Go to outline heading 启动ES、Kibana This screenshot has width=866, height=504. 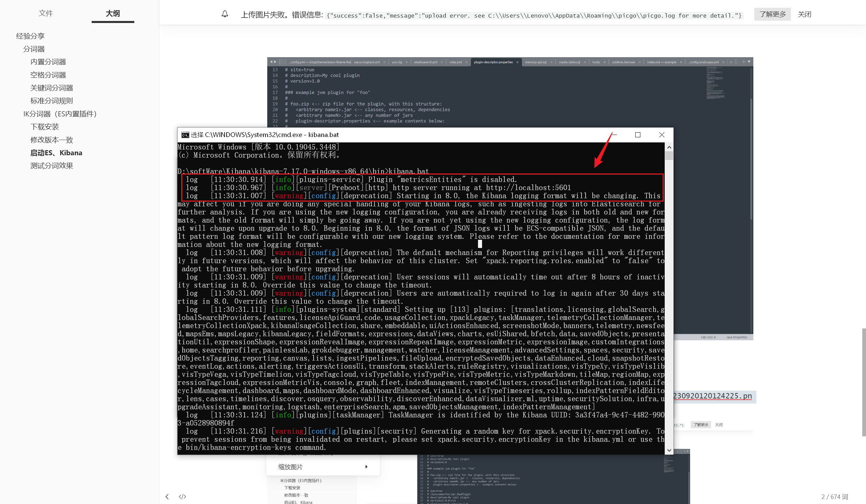[56, 153]
